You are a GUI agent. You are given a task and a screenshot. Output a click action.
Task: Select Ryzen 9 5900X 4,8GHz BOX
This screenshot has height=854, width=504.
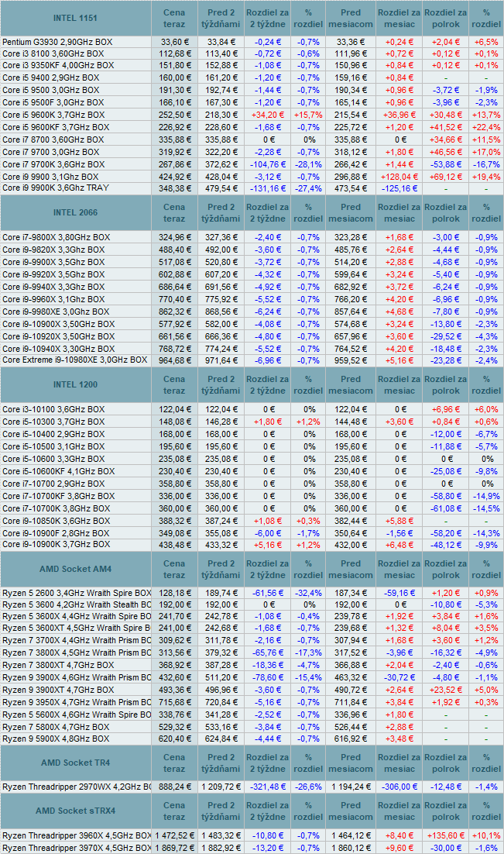[x=56, y=739]
